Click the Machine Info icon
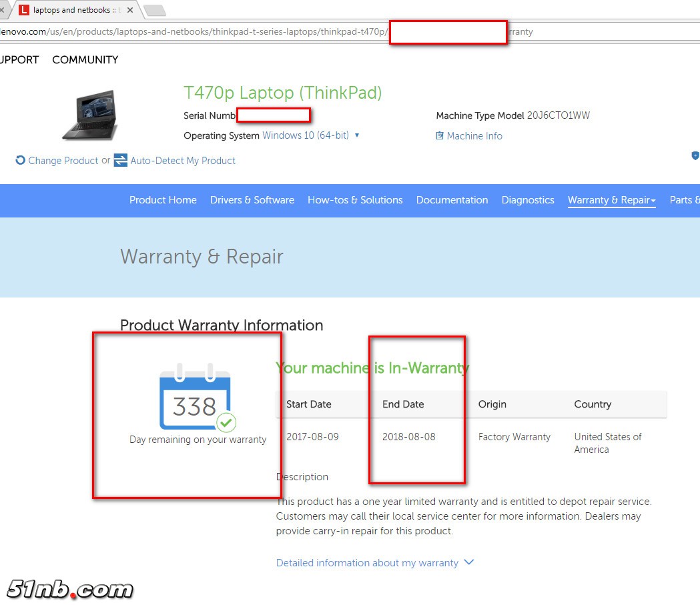 pyautogui.click(x=440, y=135)
